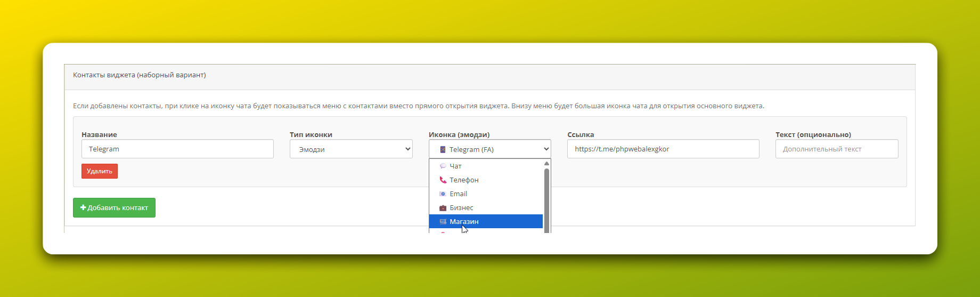Click the scrollbar up arrow in icon list
The width and height of the screenshot is (980, 297).
tap(546, 164)
